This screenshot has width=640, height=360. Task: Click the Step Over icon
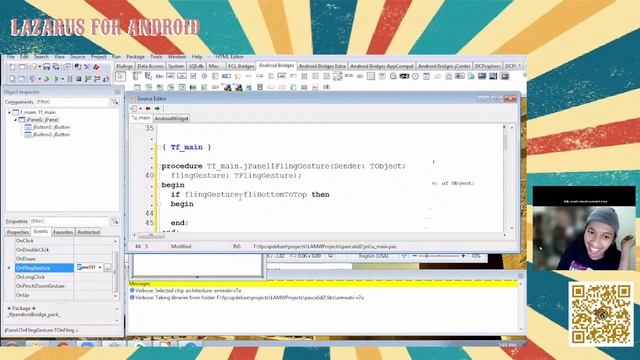[x=97, y=79]
